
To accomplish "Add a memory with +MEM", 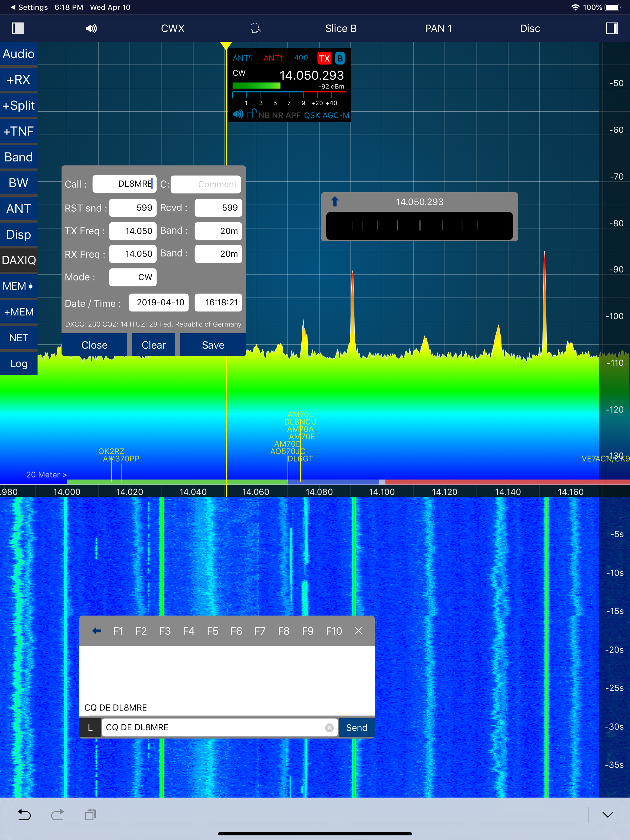I will point(19,312).
